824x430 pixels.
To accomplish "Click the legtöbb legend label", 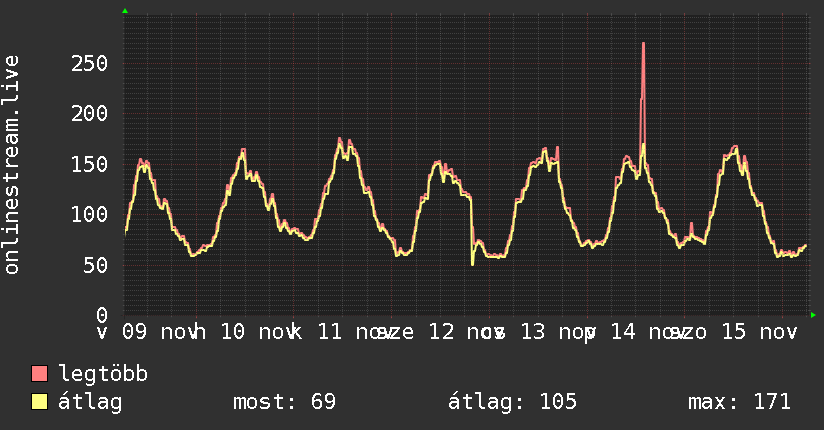I will [x=103, y=373].
